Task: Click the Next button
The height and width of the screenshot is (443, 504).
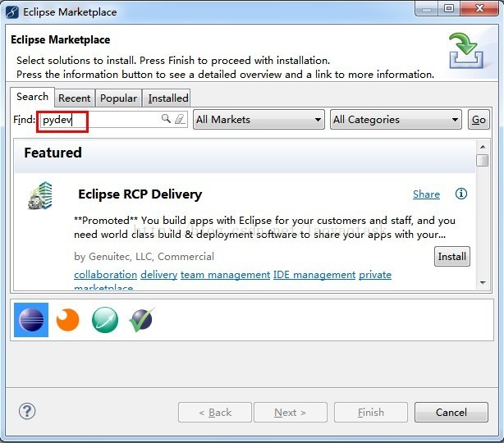Action: (291, 412)
